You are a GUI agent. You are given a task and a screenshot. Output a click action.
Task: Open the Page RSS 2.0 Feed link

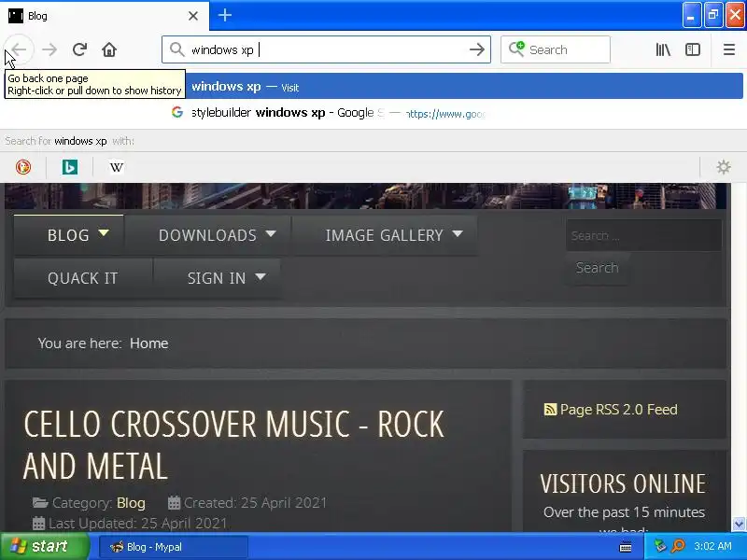618,410
